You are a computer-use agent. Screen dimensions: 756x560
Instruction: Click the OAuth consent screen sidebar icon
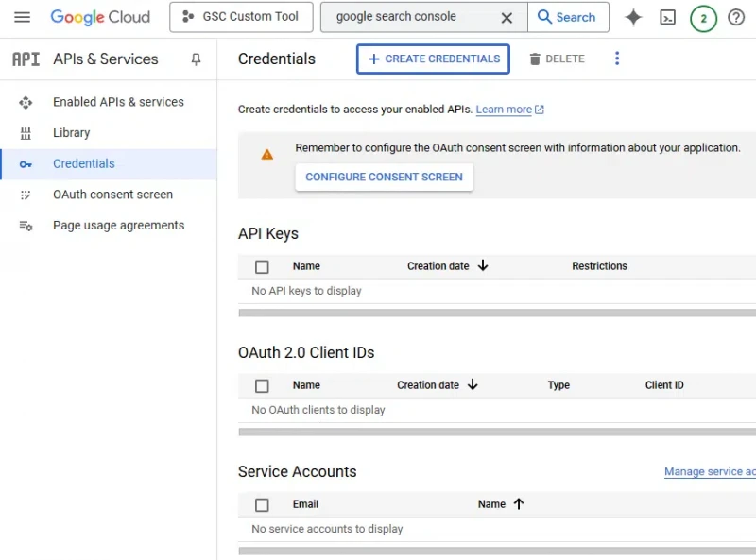(26, 195)
